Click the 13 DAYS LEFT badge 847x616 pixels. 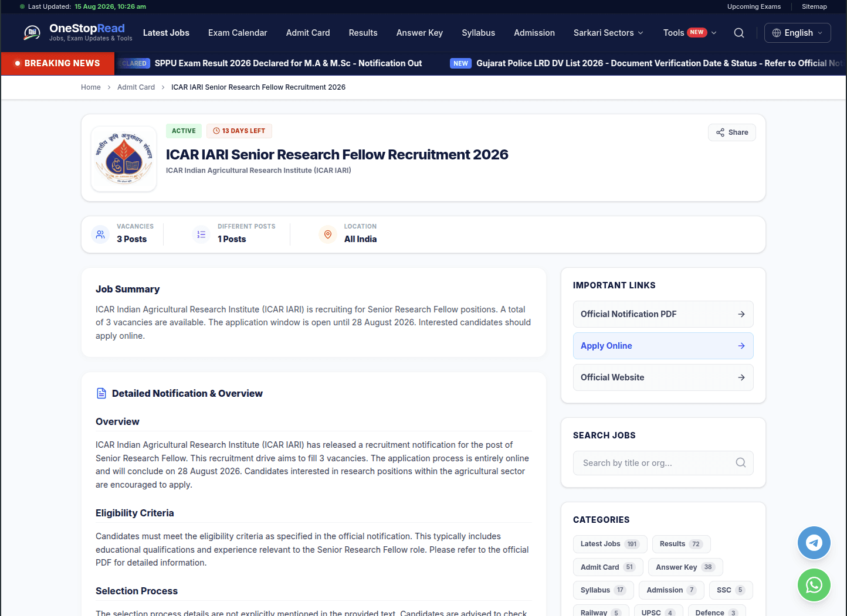coord(239,131)
